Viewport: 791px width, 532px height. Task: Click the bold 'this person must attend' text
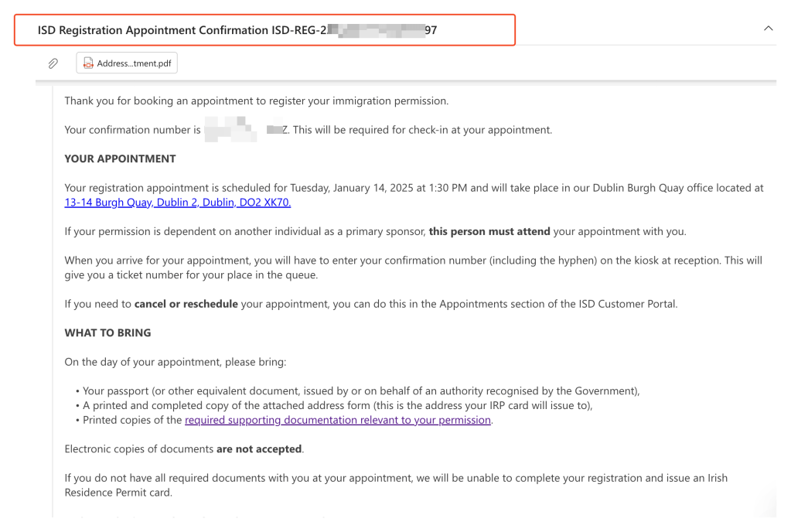click(x=489, y=231)
